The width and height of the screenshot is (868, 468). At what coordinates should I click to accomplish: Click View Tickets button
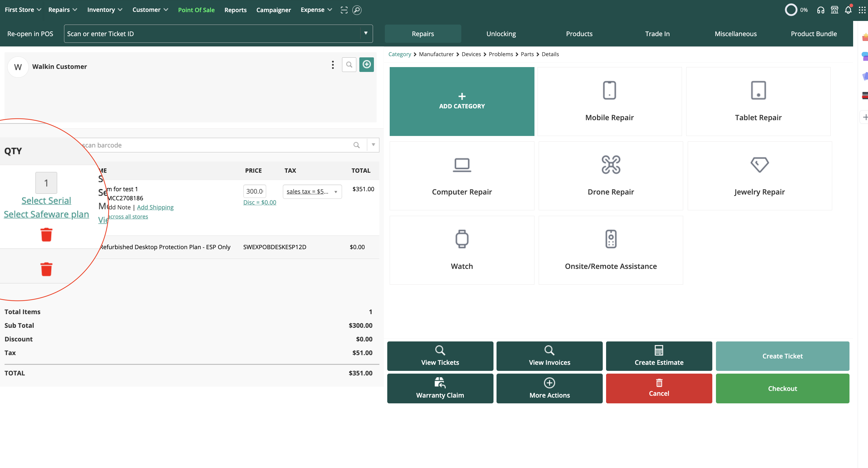coord(440,356)
